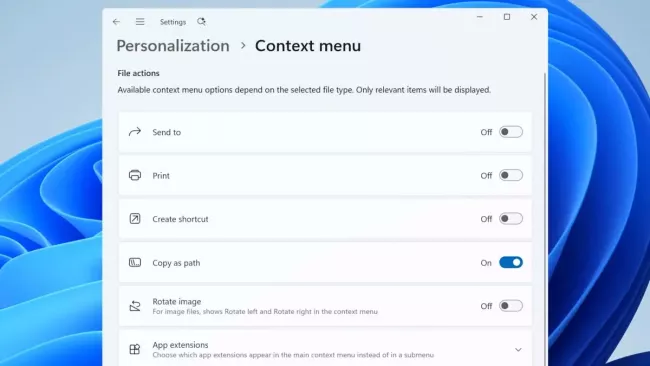650x366 pixels.
Task: Click the vertical scrollbar of Settings
Action: 545,218
